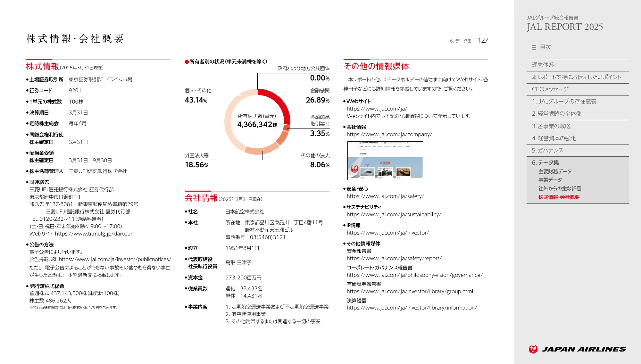Open https://www.jal.com/ja/ website link
Screen dimensions: 641x364
coord(377,109)
